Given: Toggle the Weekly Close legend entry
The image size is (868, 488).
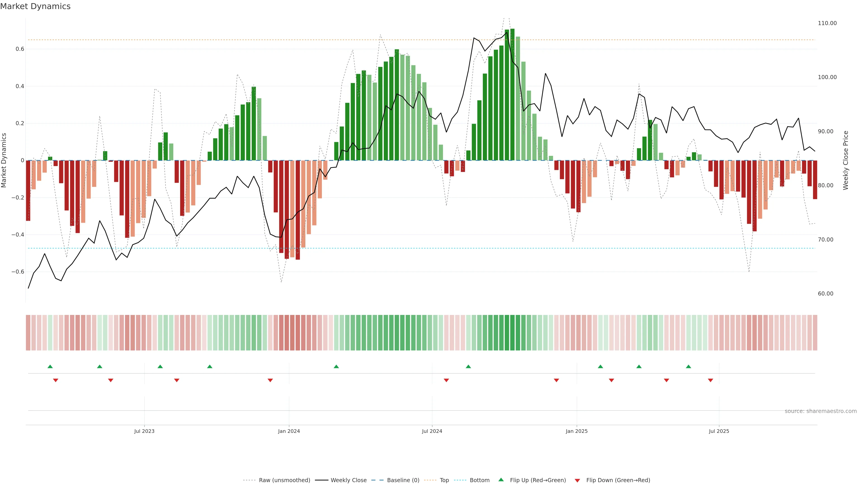Looking at the screenshot, I should point(348,480).
